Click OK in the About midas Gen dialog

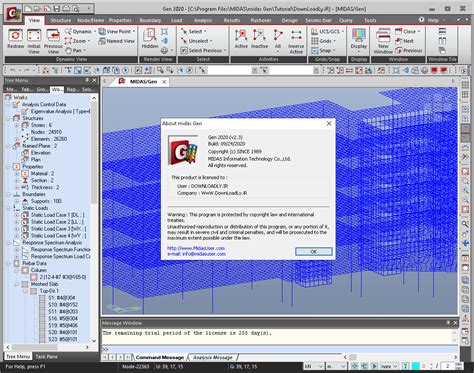coord(314,252)
